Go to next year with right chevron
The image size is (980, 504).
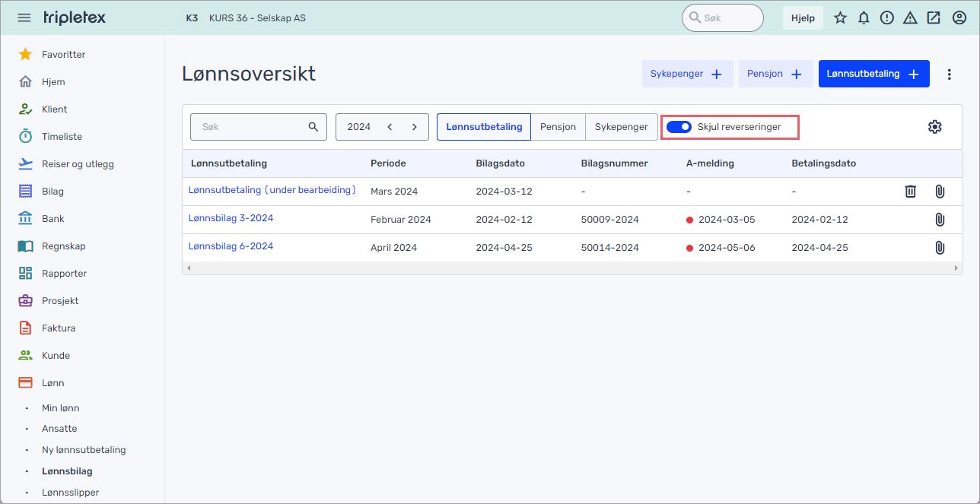pyautogui.click(x=414, y=127)
